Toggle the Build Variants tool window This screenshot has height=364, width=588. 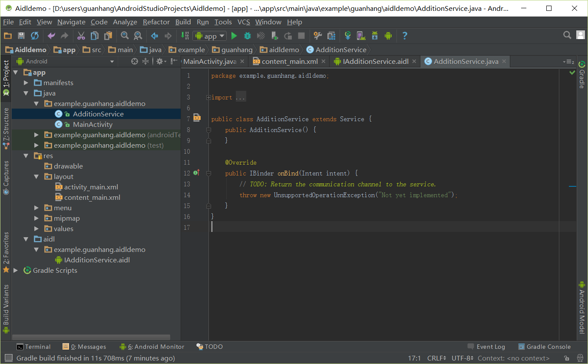click(6, 308)
